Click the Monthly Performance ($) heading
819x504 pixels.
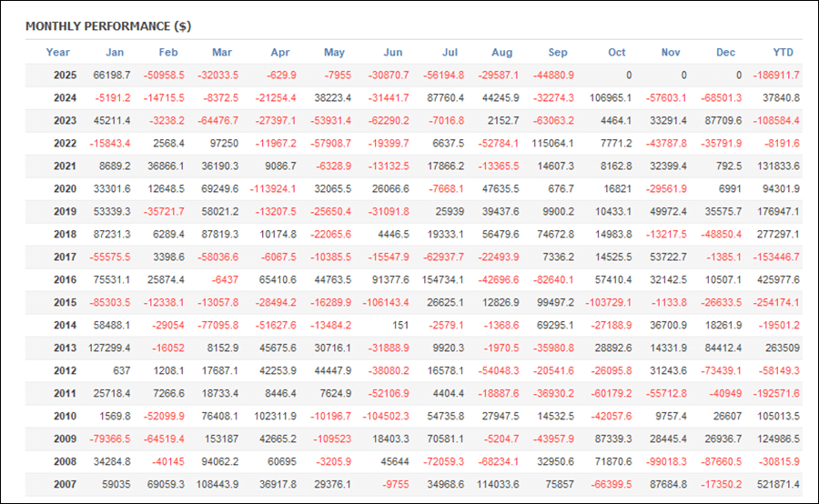pyautogui.click(x=108, y=26)
